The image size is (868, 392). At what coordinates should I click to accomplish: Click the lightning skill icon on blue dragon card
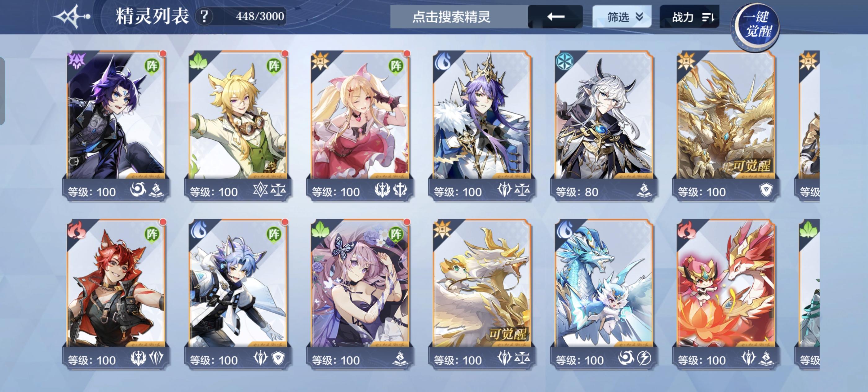pos(644,358)
